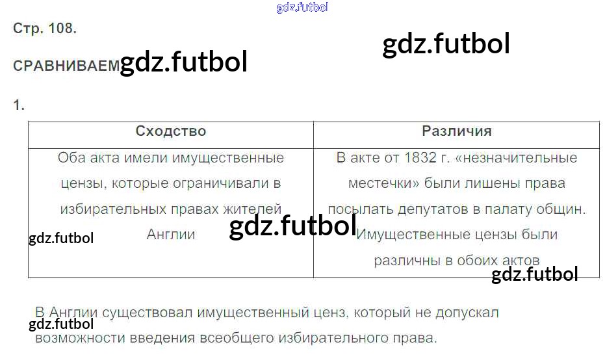
Task: Click the line 'различны в обоих актов'
Action: coord(456,261)
